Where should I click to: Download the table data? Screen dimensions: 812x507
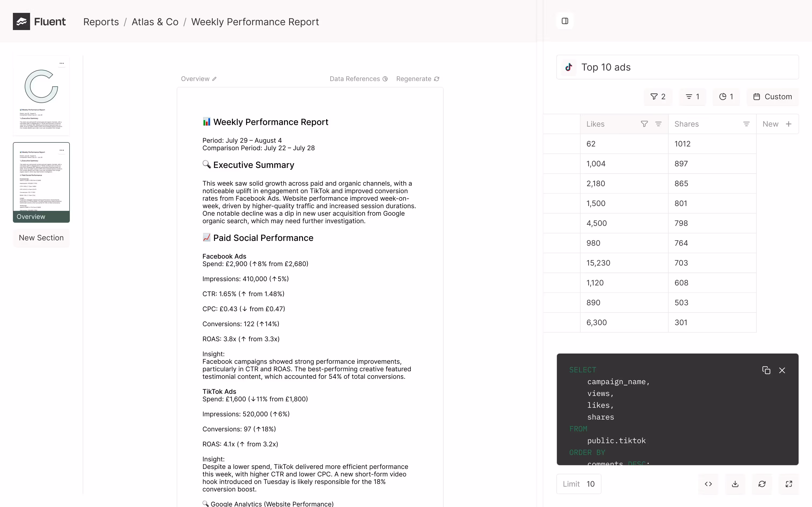[735, 484]
